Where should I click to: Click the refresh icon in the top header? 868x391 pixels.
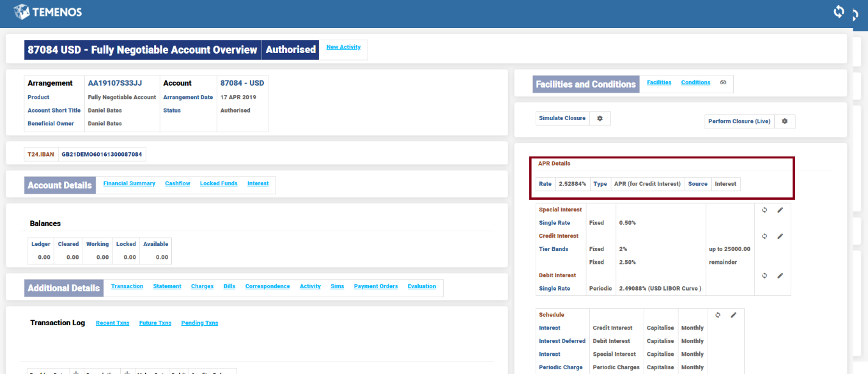point(839,11)
